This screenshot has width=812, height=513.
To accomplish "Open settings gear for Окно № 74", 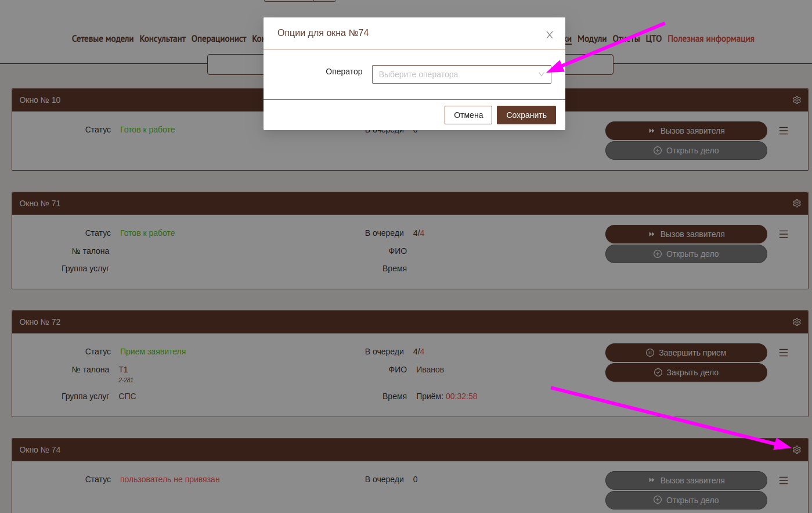I will 796,450.
